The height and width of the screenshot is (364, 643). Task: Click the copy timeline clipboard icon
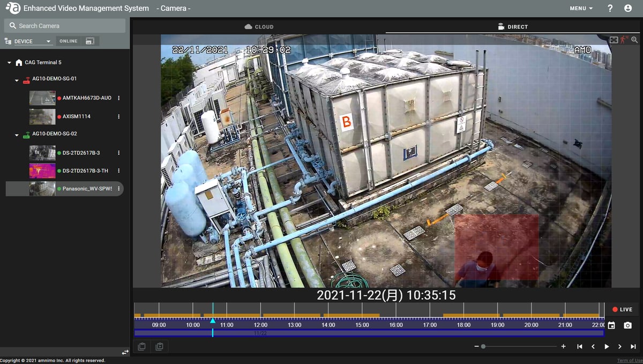(x=141, y=346)
